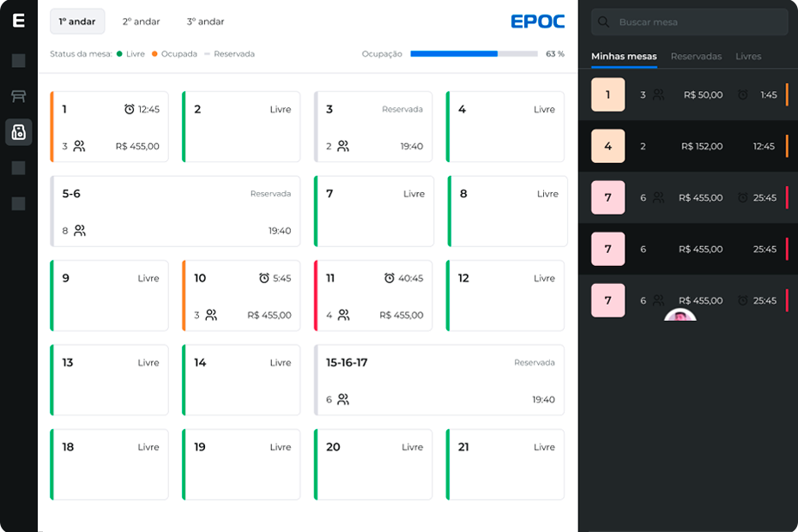
Task: Click the alarm clock icon on table 11
Action: [x=390, y=278]
